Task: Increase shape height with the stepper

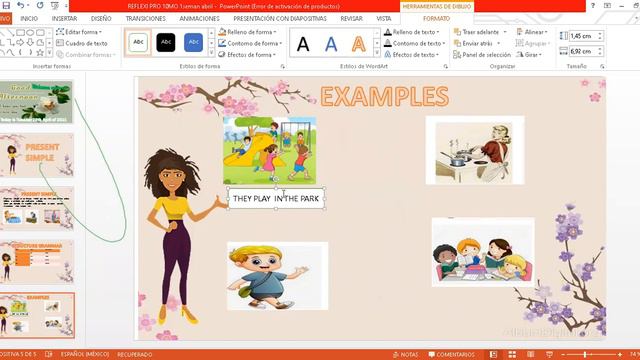Action: coord(600,34)
